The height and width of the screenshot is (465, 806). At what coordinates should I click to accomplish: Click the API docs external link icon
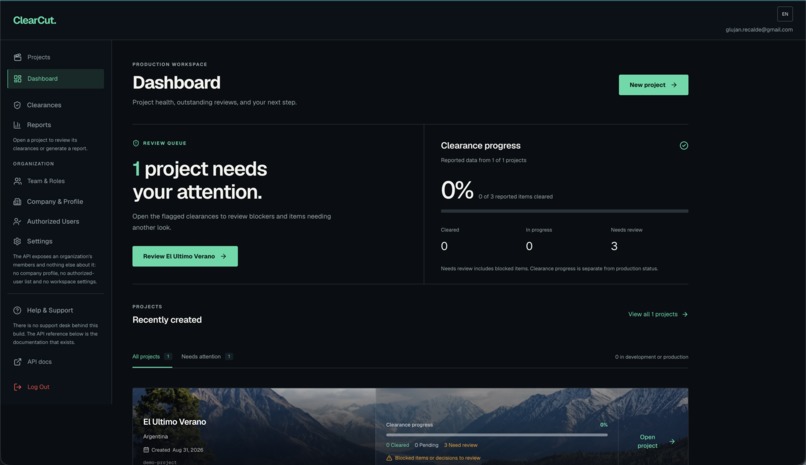tap(17, 362)
